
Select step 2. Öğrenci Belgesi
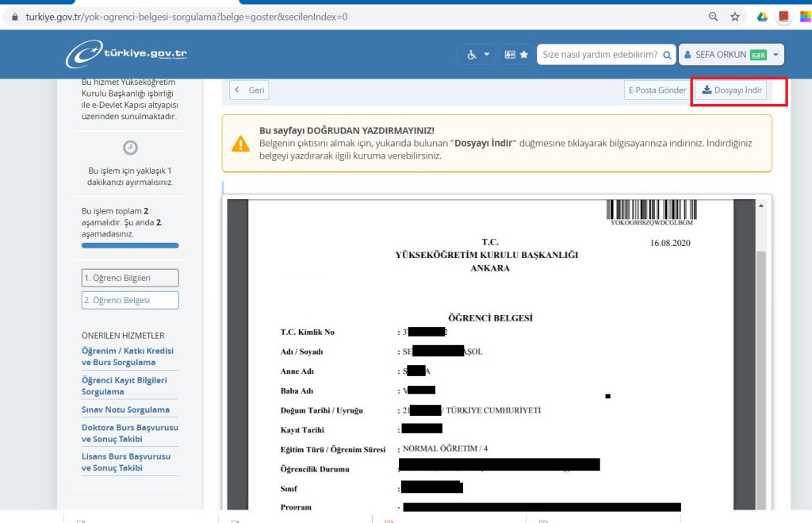[130, 301]
